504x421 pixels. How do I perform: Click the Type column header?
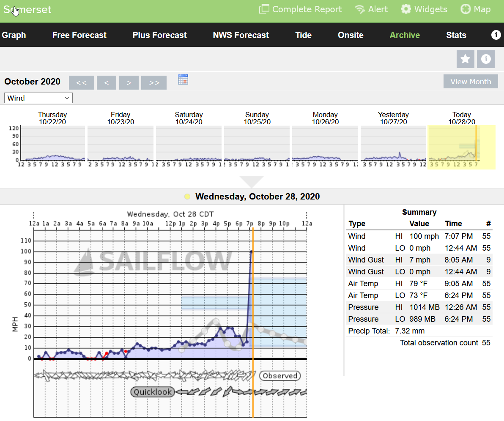coord(357,224)
